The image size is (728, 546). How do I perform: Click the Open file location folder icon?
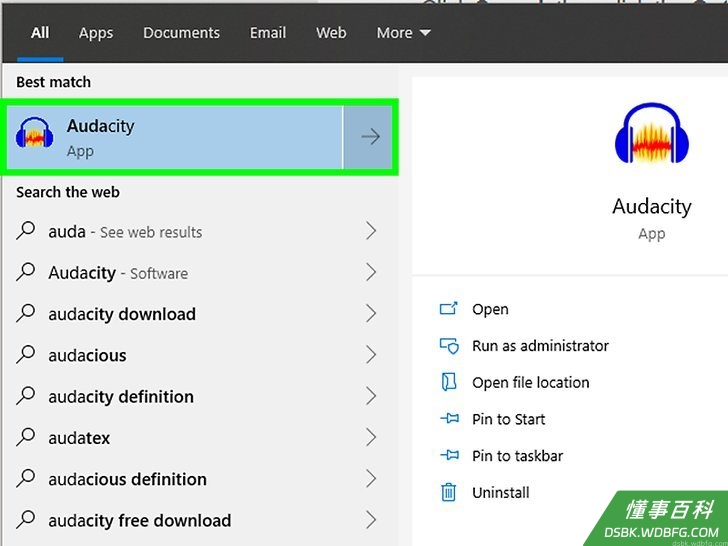coord(448,382)
